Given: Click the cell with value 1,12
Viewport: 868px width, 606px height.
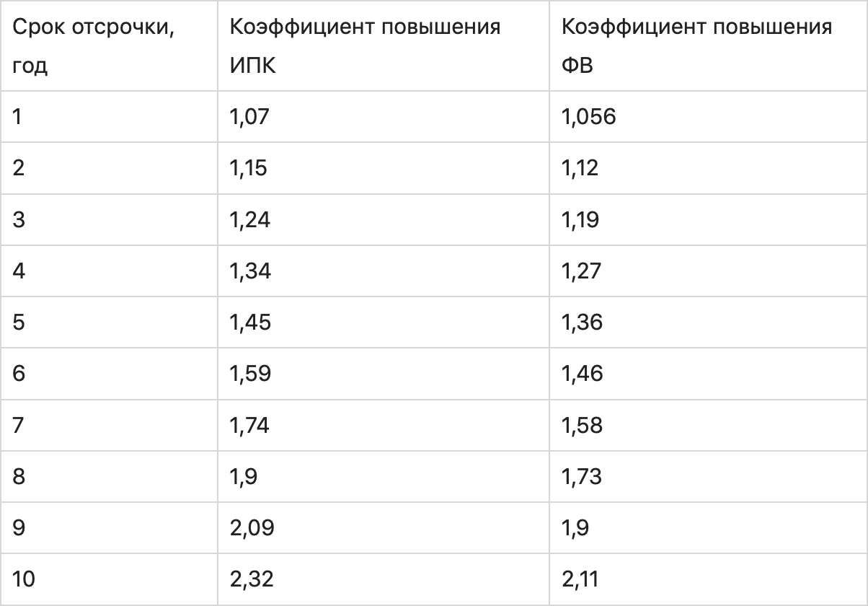Looking at the screenshot, I should (x=580, y=167).
